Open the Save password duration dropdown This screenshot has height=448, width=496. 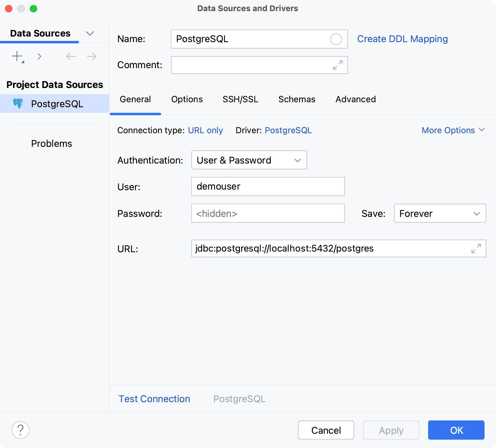point(440,213)
